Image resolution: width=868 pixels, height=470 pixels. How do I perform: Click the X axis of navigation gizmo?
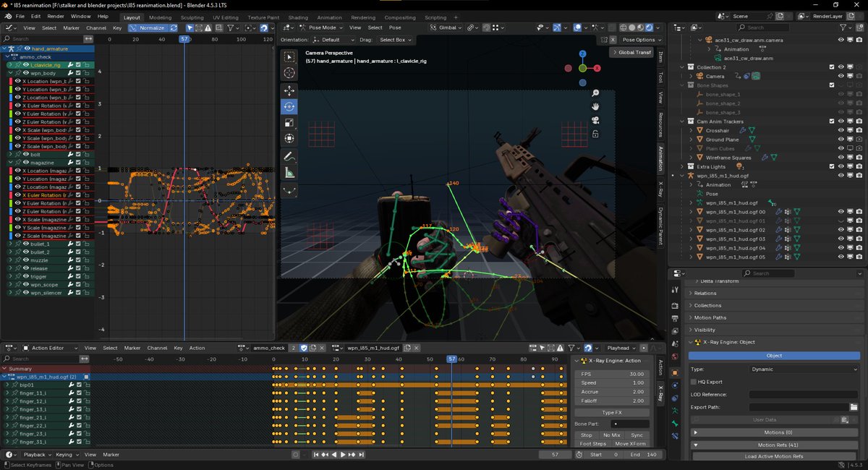pos(597,68)
